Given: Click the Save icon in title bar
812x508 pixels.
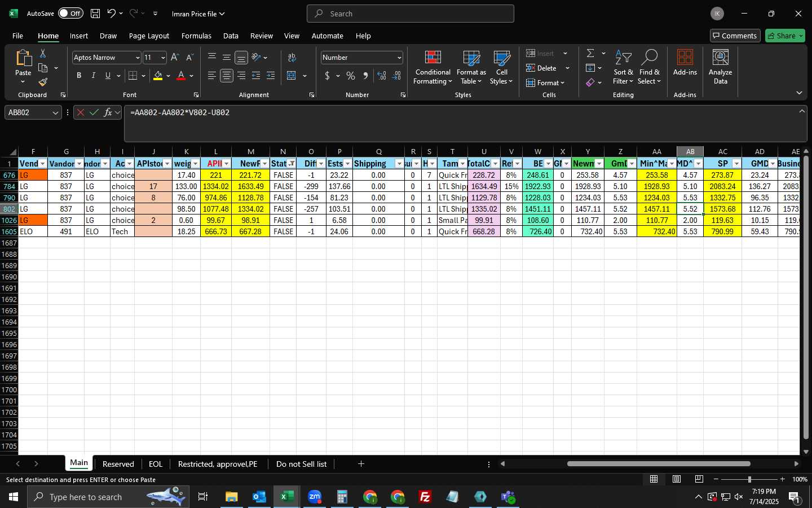Looking at the screenshot, I should (95, 14).
